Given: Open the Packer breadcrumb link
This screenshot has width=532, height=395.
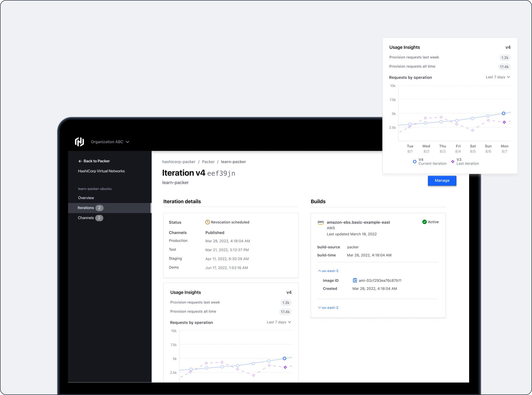Looking at the screenshot, I should [x=208, y=162].
